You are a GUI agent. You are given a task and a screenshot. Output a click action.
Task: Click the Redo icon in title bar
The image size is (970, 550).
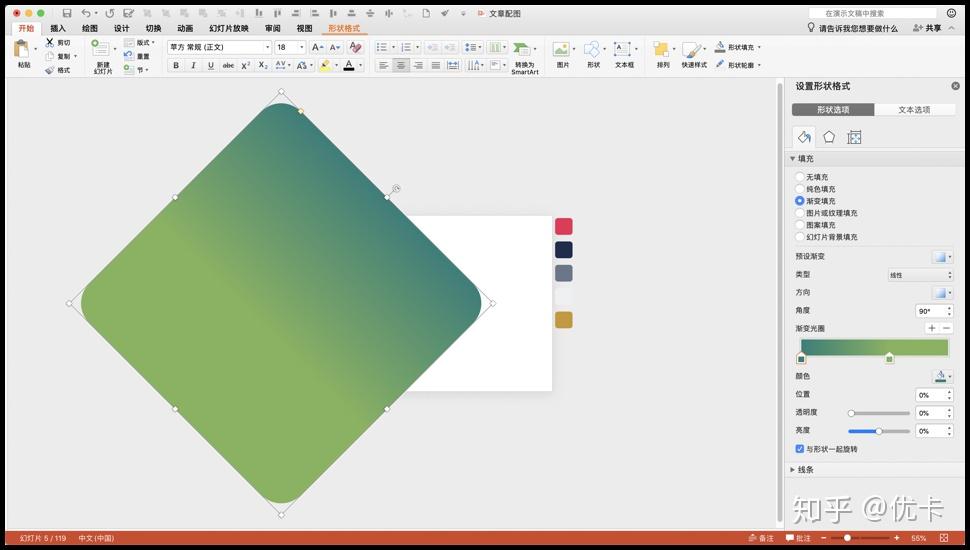point(109,13)
